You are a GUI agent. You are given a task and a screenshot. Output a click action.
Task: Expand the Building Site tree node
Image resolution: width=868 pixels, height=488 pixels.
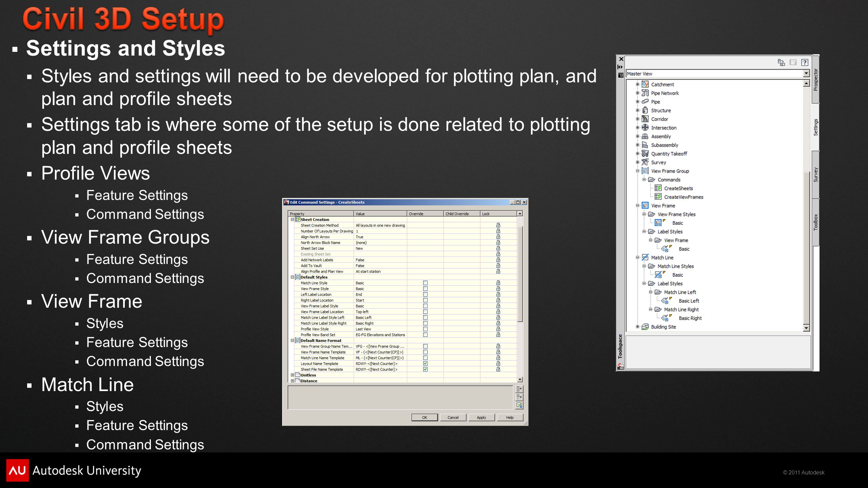[637, 326]
